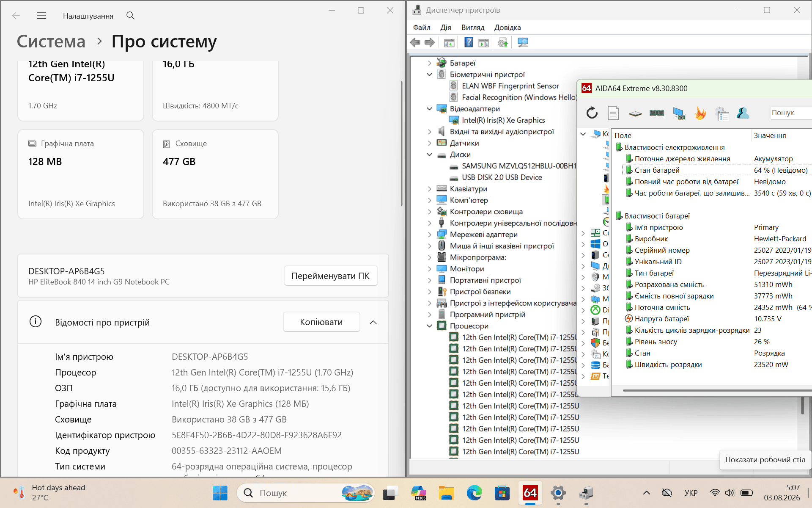The width and height of the screenshot is (812, 508).
Task: Click the green RAM module icon in AIDA64
Action: [x=657, y=113]
